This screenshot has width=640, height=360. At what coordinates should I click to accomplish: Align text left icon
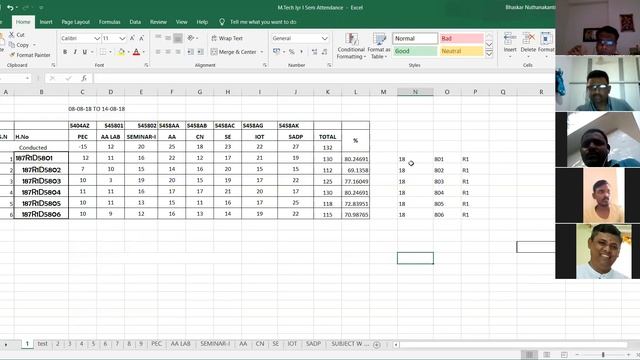pos(158,52)
